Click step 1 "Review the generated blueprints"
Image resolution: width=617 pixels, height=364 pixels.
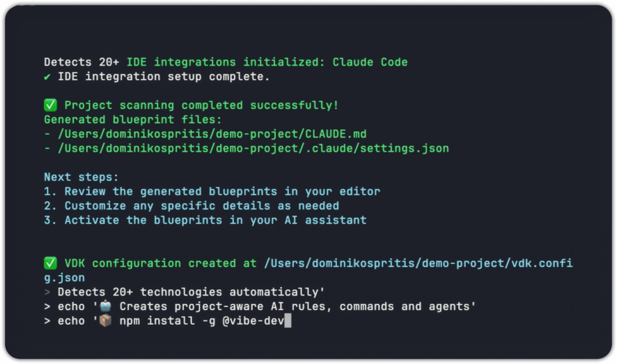point(212,192)
